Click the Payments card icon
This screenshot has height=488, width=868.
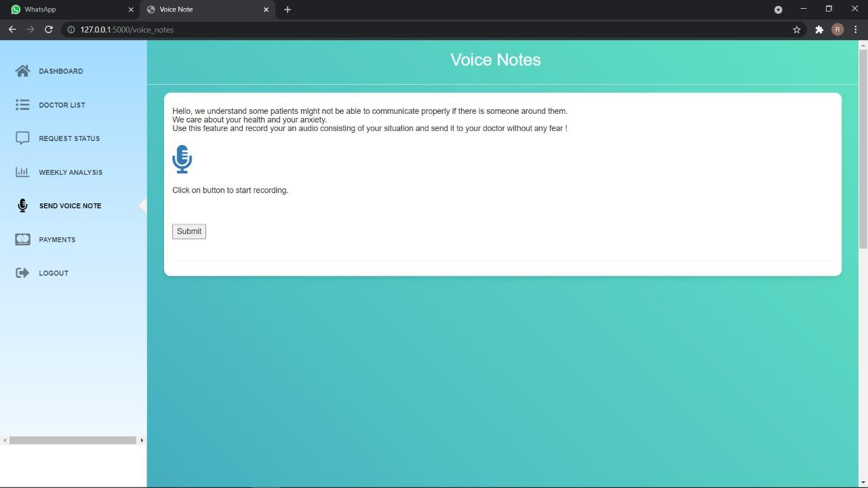22,239
